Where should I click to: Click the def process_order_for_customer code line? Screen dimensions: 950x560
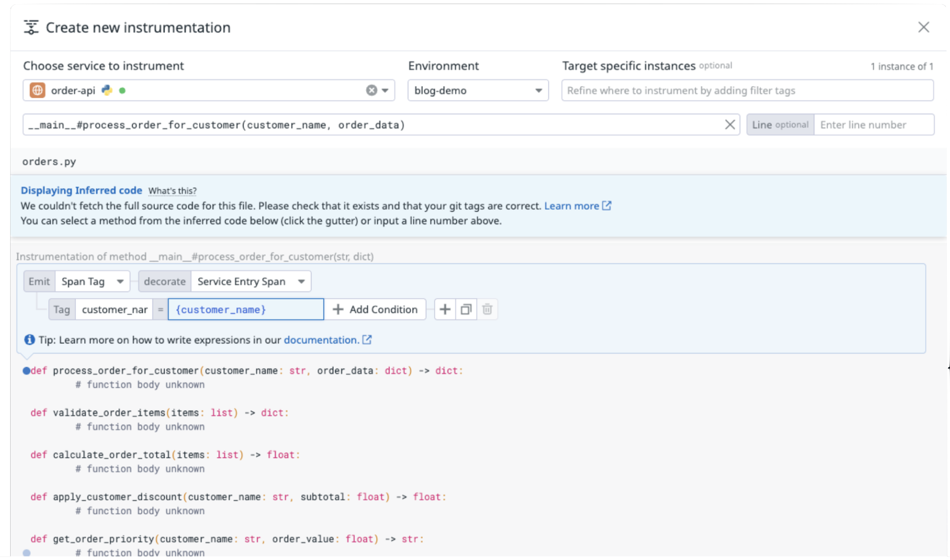[x=247, y=371]
